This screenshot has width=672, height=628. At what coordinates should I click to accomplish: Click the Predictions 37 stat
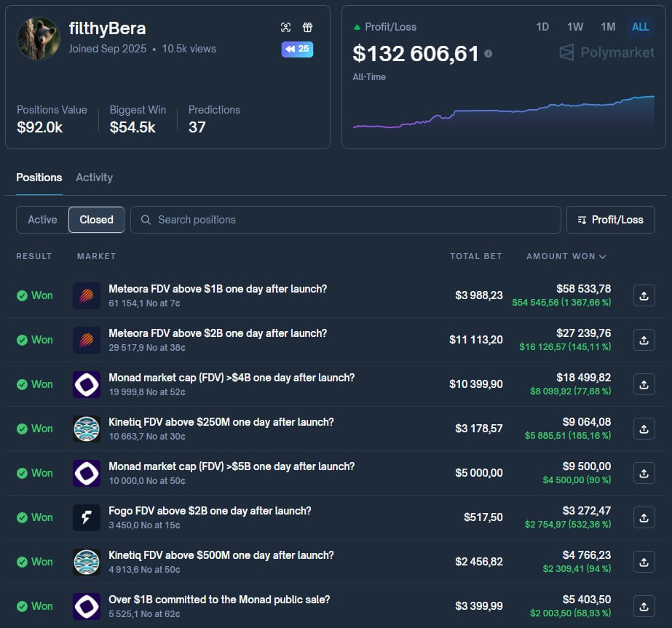(214, 119)
